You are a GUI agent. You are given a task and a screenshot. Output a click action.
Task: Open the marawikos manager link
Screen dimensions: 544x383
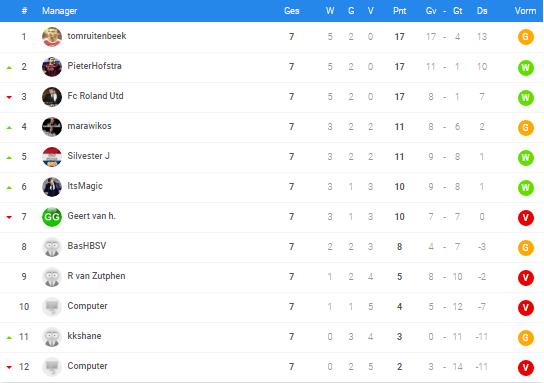(x=89, y=126)
